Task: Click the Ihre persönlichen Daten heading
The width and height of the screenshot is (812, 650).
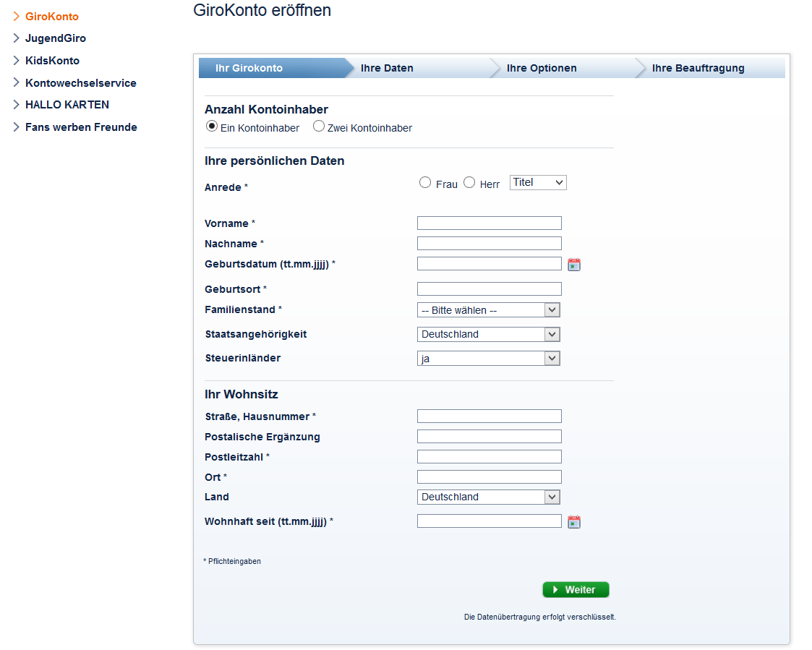Action: click(275, 161)
